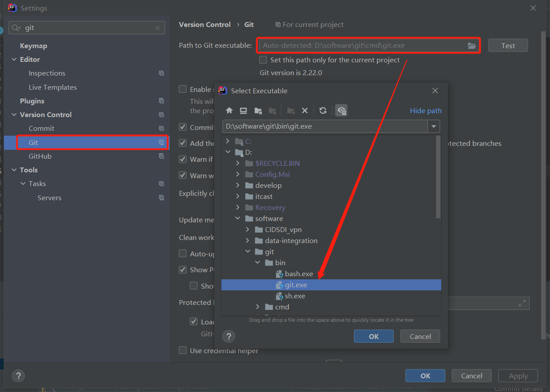550x392 pixels.
Task: Open Live Templates settings page
Action: coord(53,88)
